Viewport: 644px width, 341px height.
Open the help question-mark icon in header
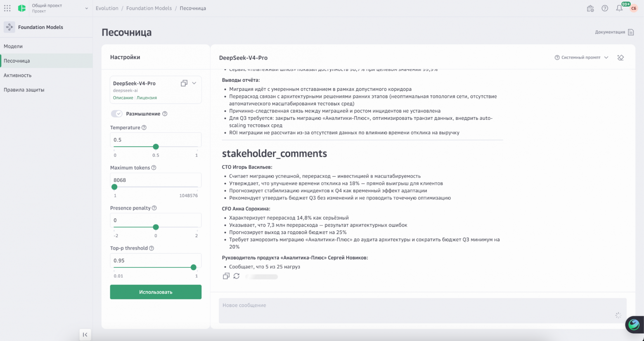(605, 8)
